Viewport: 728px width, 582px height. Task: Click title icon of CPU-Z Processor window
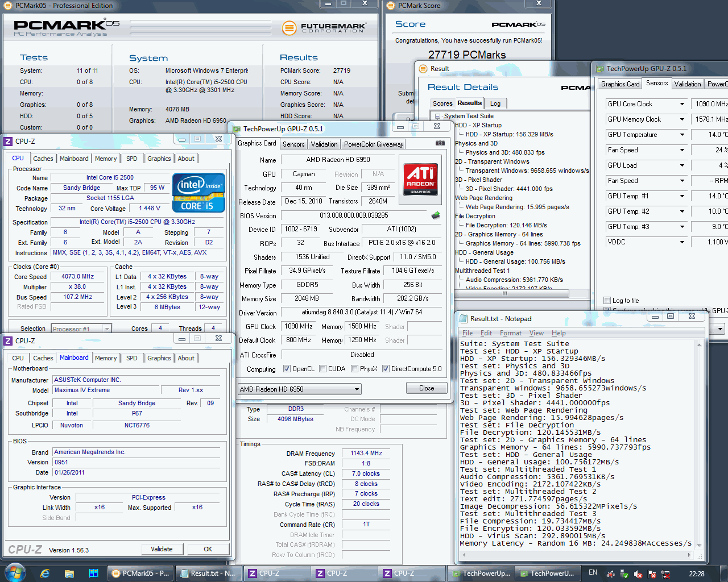coord(8,142)
